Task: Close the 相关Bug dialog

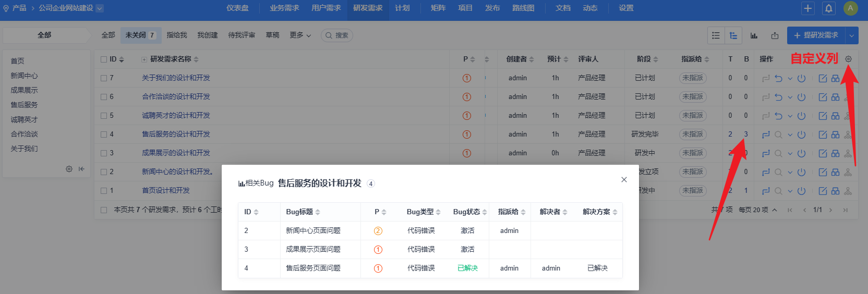Action: (624, 179)
